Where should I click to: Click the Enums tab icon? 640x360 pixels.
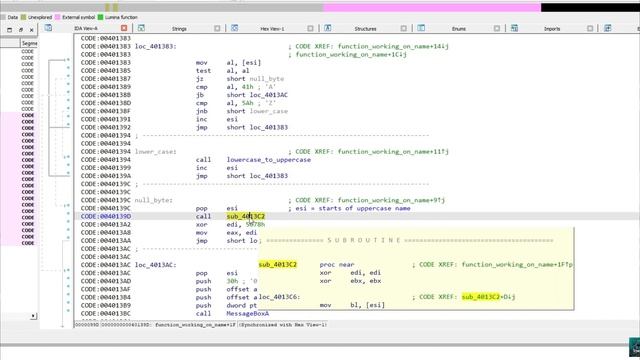[421, 28]
